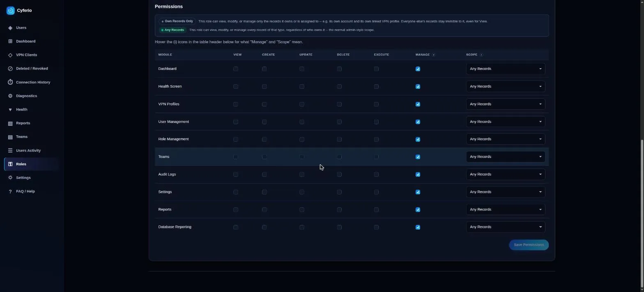
Task: Open Scope dropdown for User Management
Action: click(x=506, y=122)
